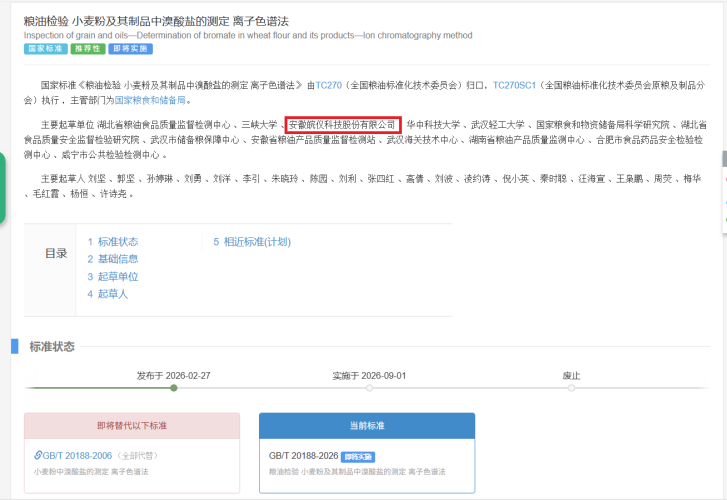This screenshot has width=727, height=500.
Task: Jump to 1 标准状态 in contents
Action: pyautogui.click(x=113, y=242)
